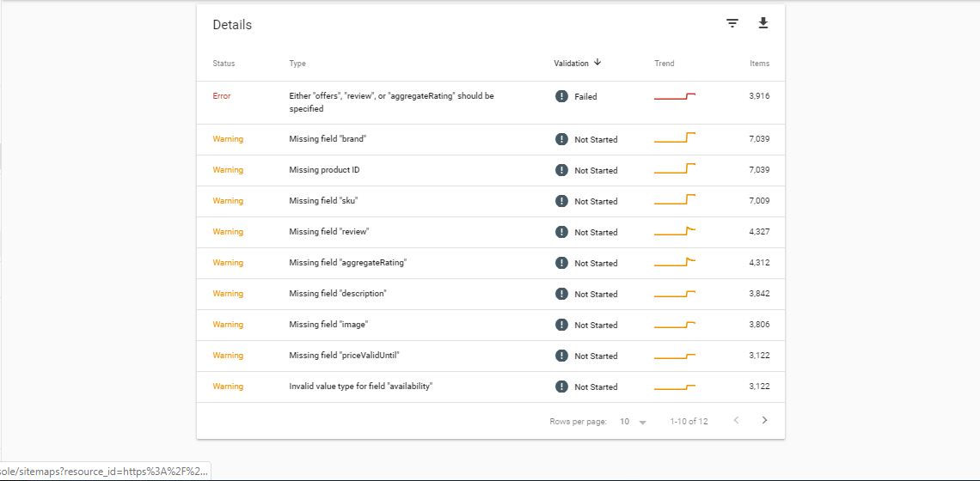Open the filter icon in Details header
Image resolution: width=980 pixels, height=481 pixels.
click(x=732, y=24)
